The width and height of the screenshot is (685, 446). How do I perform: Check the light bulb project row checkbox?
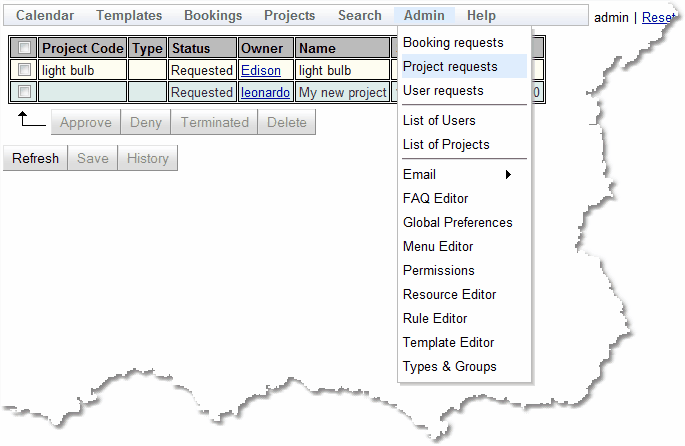(24, 70)
